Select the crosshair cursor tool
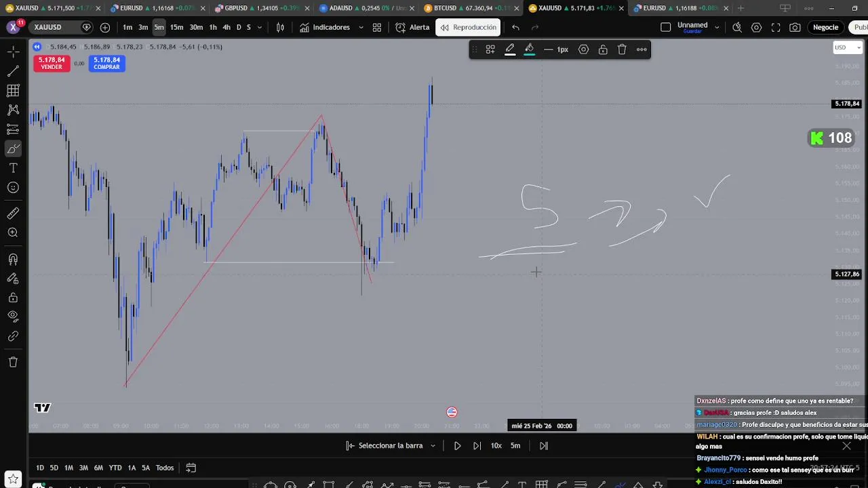The height and width of the screenshot is (488, 868). coord(13,52)
